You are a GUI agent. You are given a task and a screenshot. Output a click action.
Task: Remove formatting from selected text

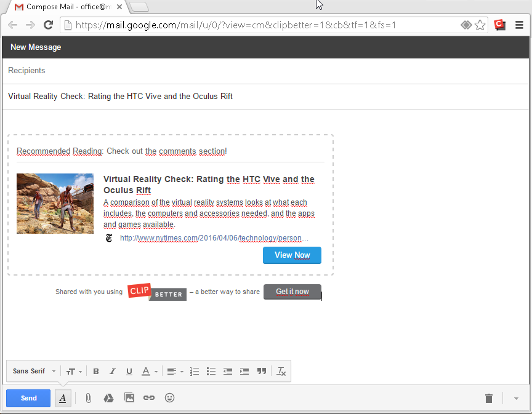(281, 372)
